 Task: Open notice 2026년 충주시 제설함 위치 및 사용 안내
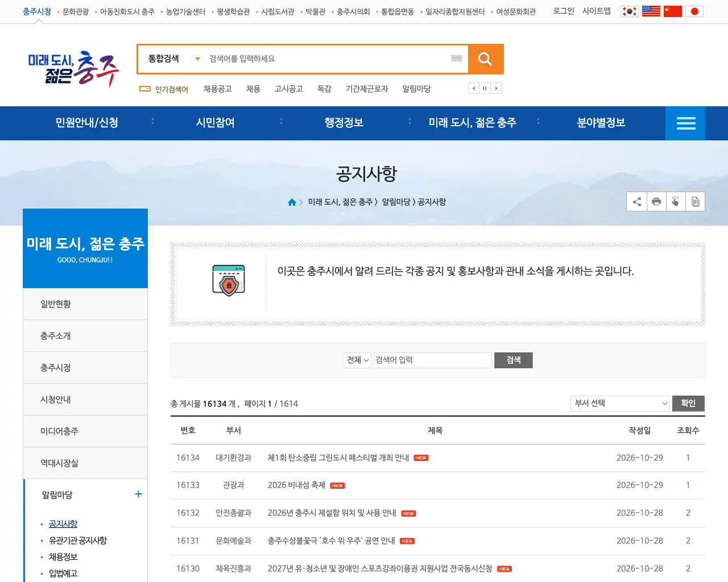[x=332, y=513]
